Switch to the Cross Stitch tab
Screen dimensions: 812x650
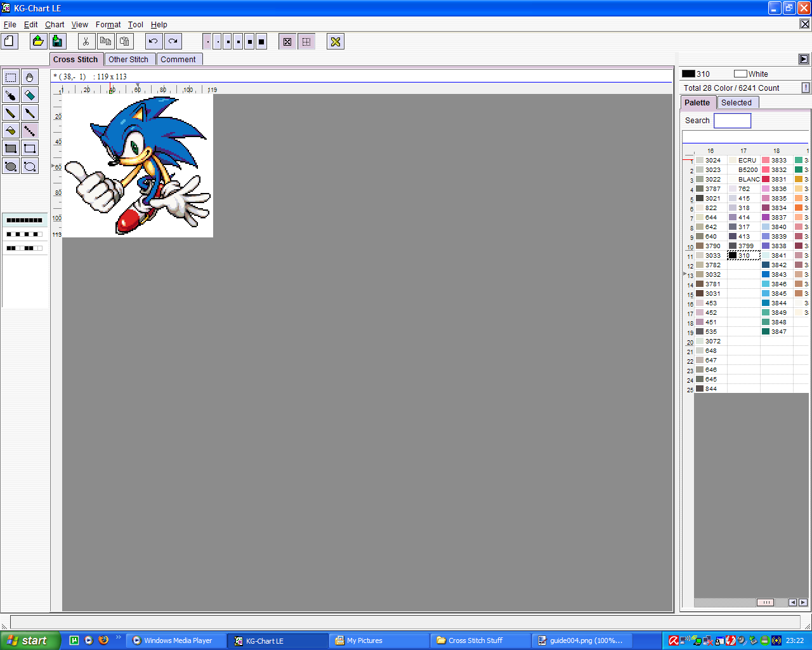point(76,60)
